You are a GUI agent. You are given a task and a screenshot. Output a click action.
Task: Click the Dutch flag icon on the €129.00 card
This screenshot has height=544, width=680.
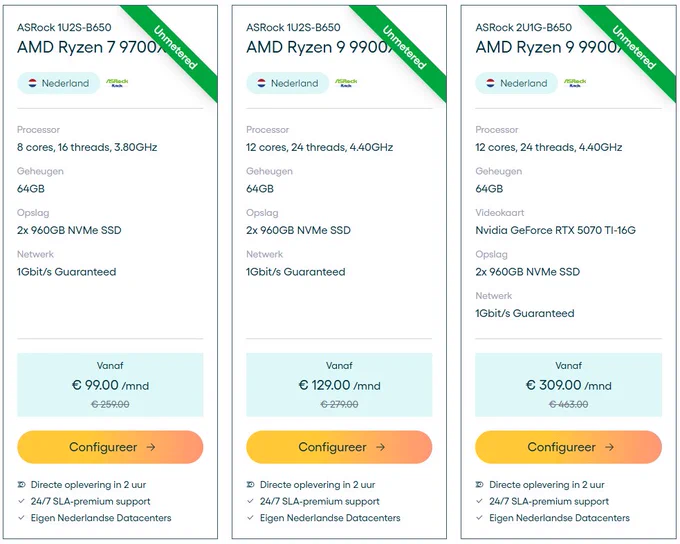point(262,83)
